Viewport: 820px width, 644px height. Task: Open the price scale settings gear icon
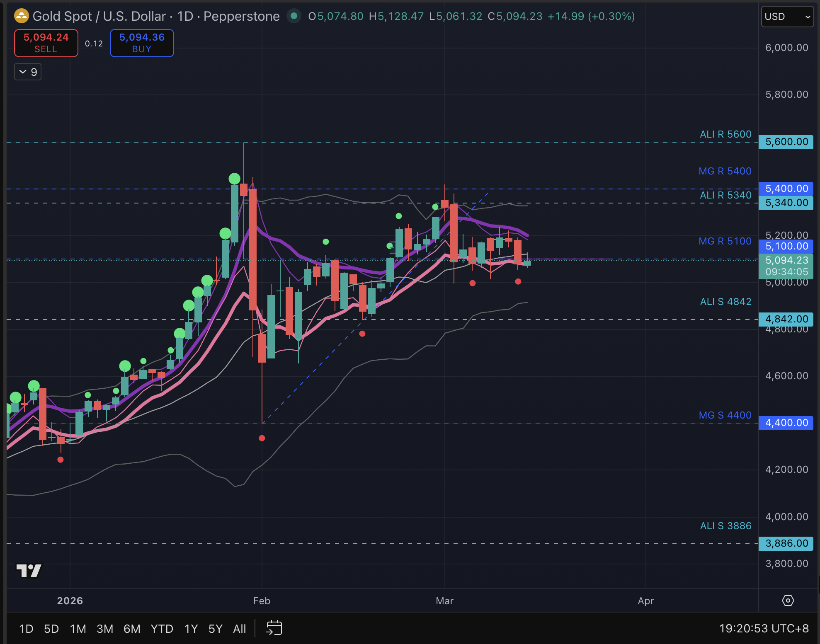coord(788,600)
